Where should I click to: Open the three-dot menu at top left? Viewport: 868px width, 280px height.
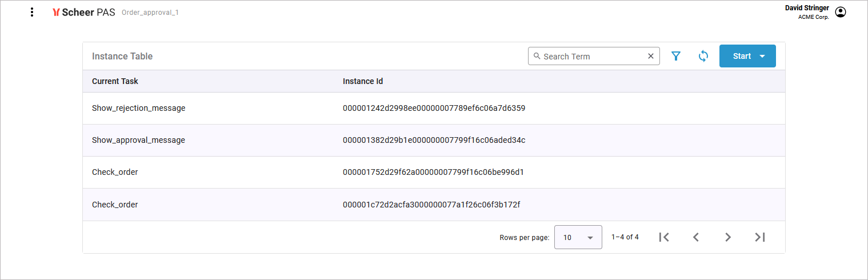[32, 12]
